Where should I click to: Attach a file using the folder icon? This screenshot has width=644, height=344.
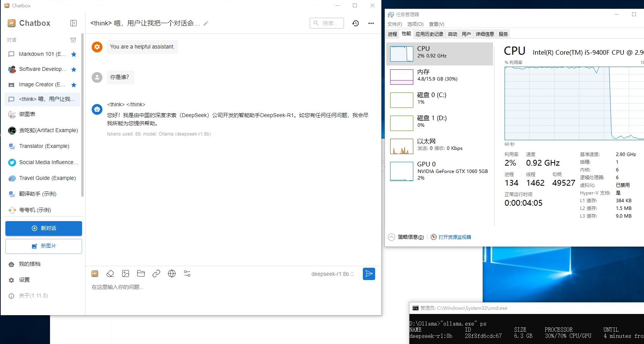[141, 274]
